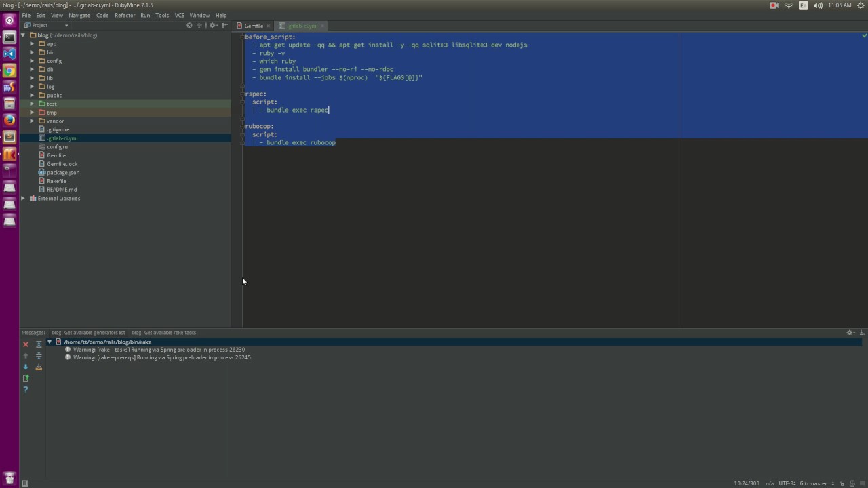
Task: Click the red stop X in Messages
Action: click(26, 344)
